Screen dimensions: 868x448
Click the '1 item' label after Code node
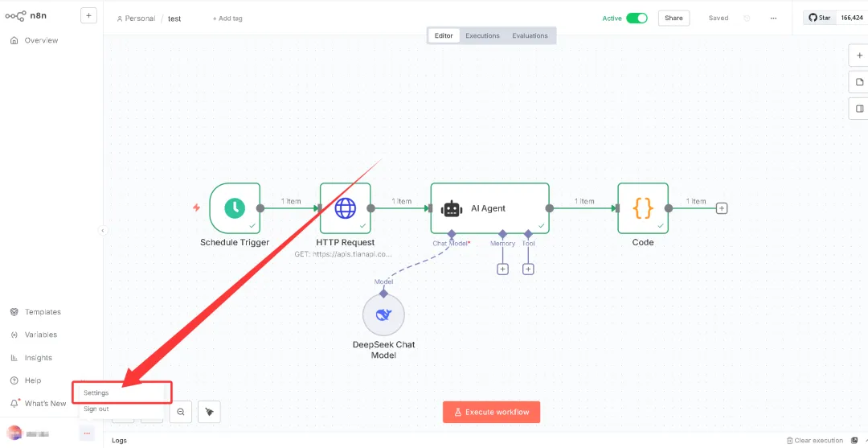(696, 201)
